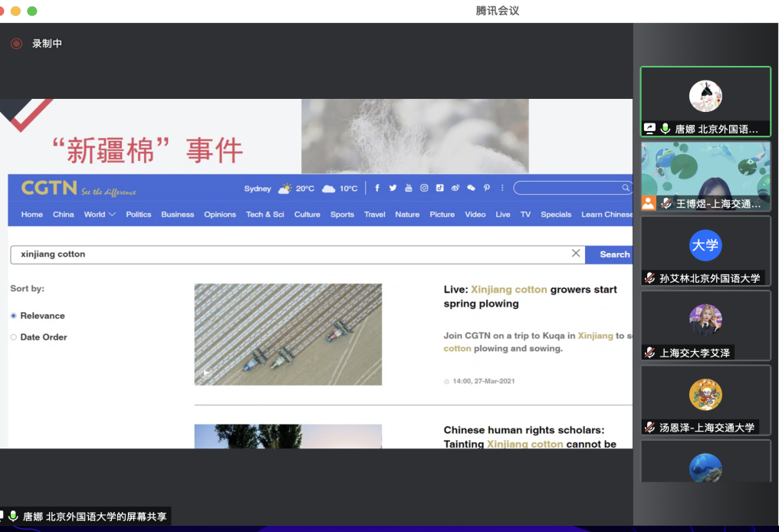Image resolution: width=779 pixels, height=532 pixels.
Task: Open CGTN's Instagram icon
Action: pyautogui.click(x=424, y=188)
